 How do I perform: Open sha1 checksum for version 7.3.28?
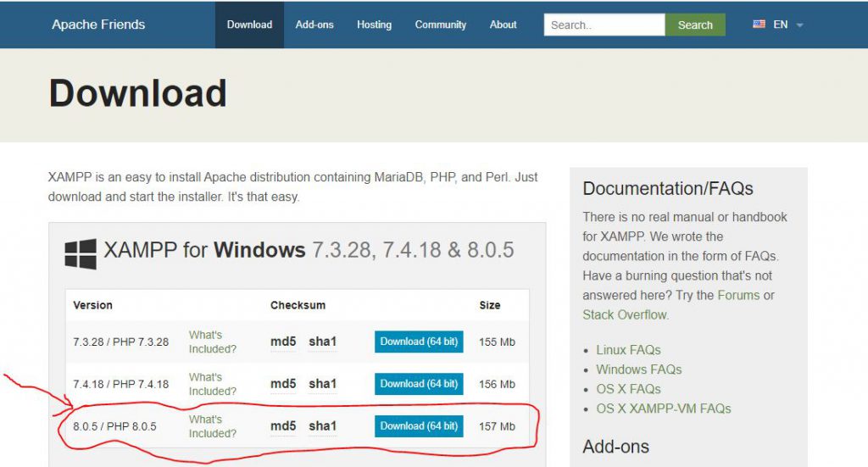322,342
